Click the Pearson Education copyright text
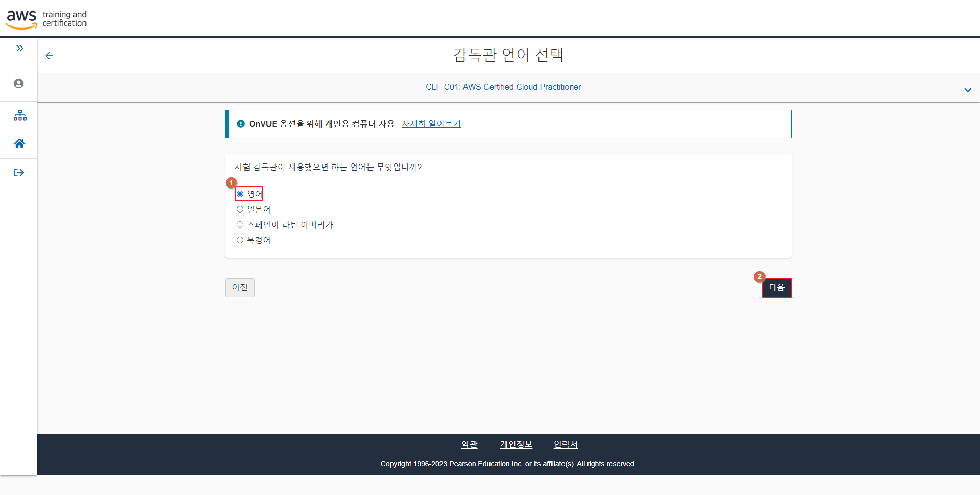The image size is (980, 495). click(x=508, y=464)
